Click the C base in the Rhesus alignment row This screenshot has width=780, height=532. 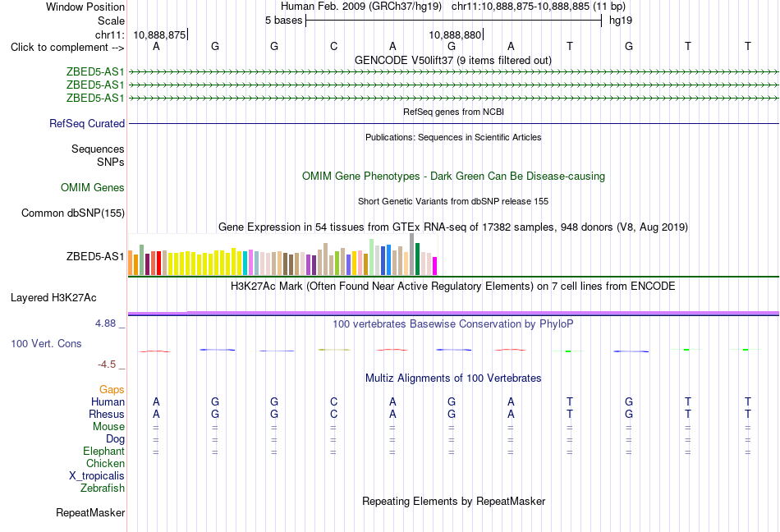pyautogui.click(x=334, y=414)
